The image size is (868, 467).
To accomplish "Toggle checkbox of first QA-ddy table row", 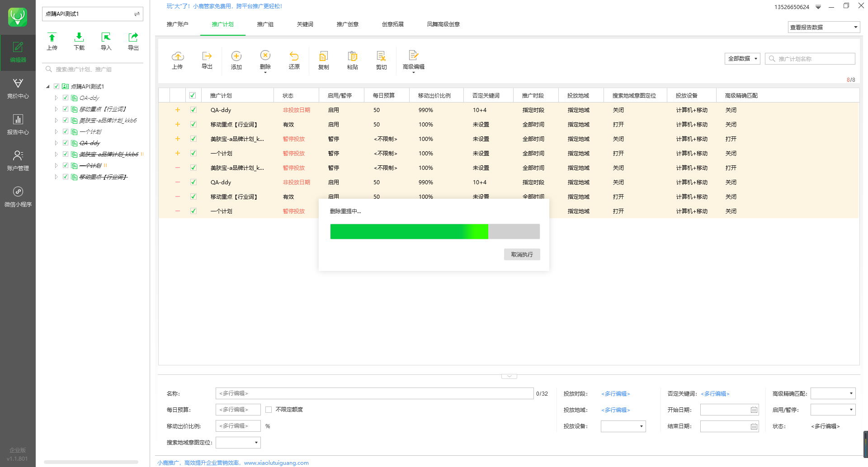I will [x=193, y=110].
